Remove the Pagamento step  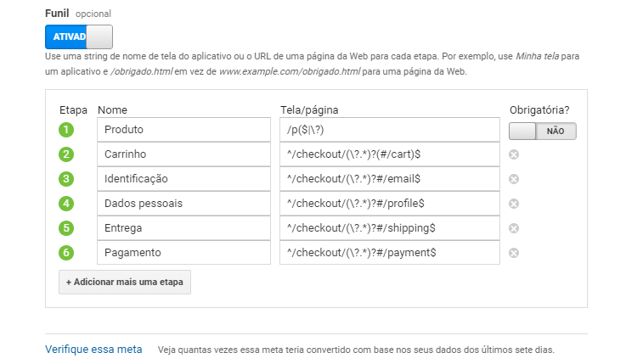(514, 253)
